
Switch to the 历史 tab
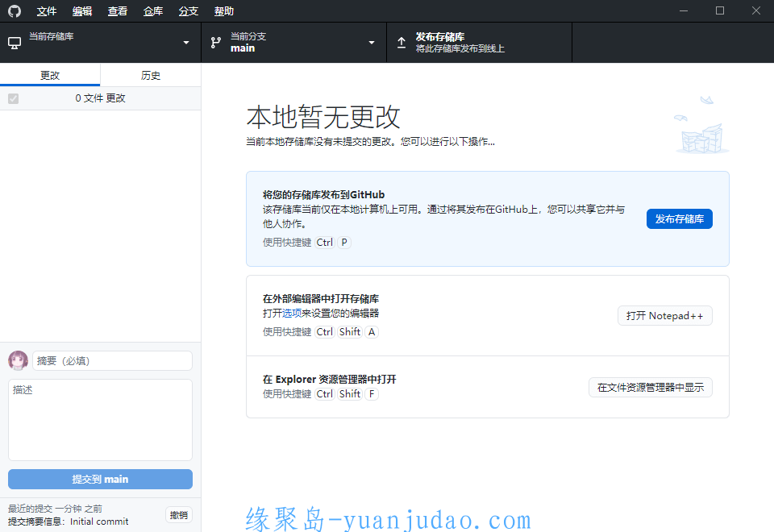pos(151,76)
